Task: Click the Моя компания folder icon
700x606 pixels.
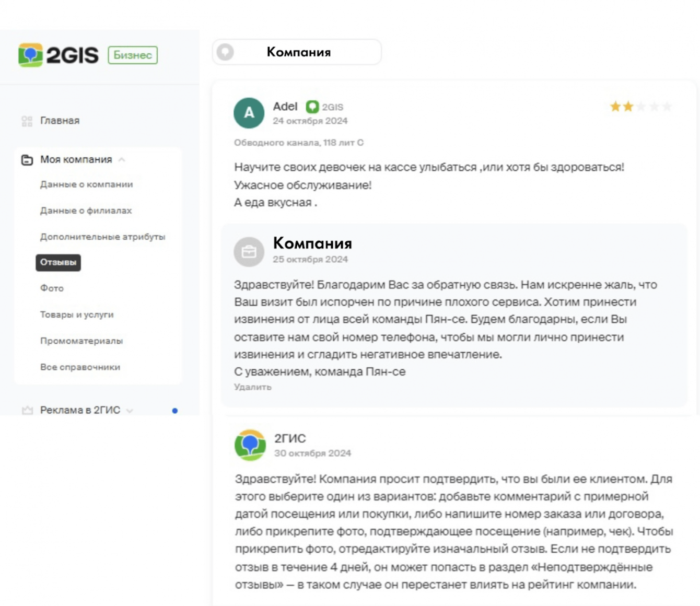Action: (x=27, y=160)
